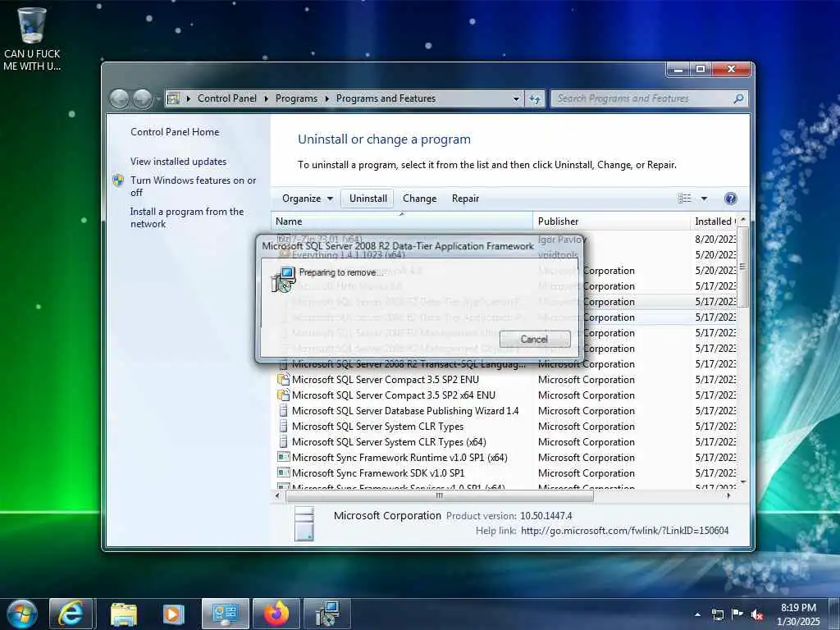Open Internet Explorer from taskbar
Screen dimensions: 840x630
[71, 614]
